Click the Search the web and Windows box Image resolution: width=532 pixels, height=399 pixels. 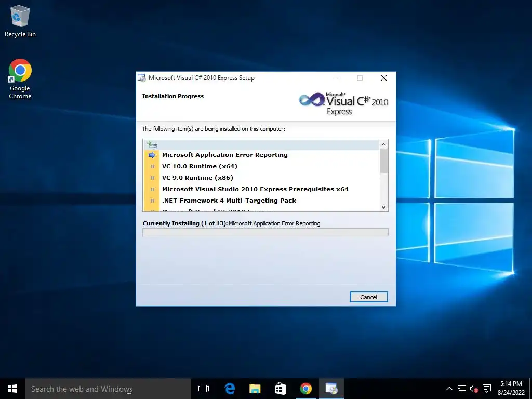108,389
